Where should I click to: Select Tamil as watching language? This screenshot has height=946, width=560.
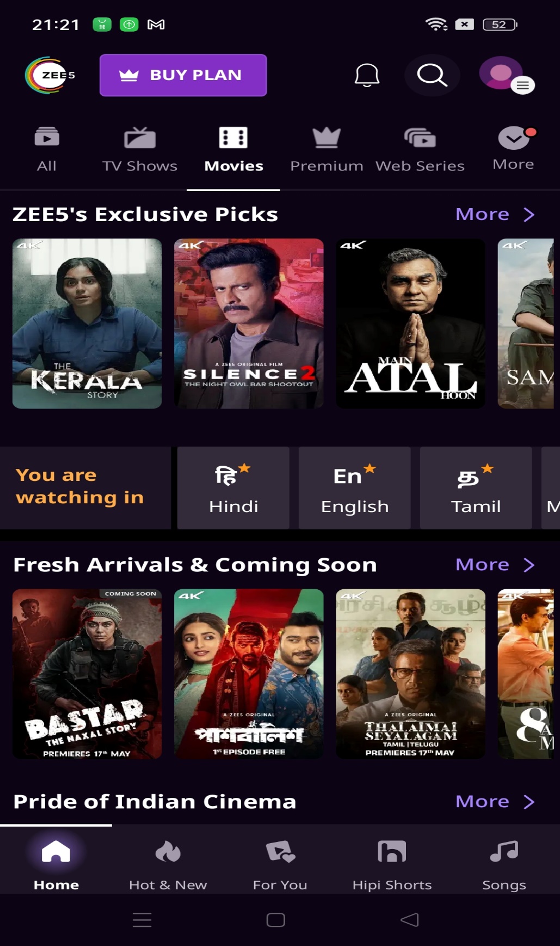pyautogui.click(x=476, y=488)
